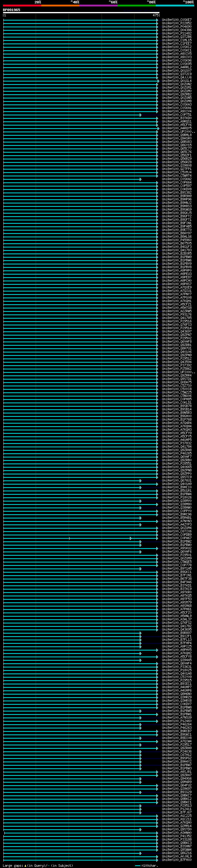Select UniRef100_P24636 label
Viewport: 197px width, 868px height.
coord(177,751)
